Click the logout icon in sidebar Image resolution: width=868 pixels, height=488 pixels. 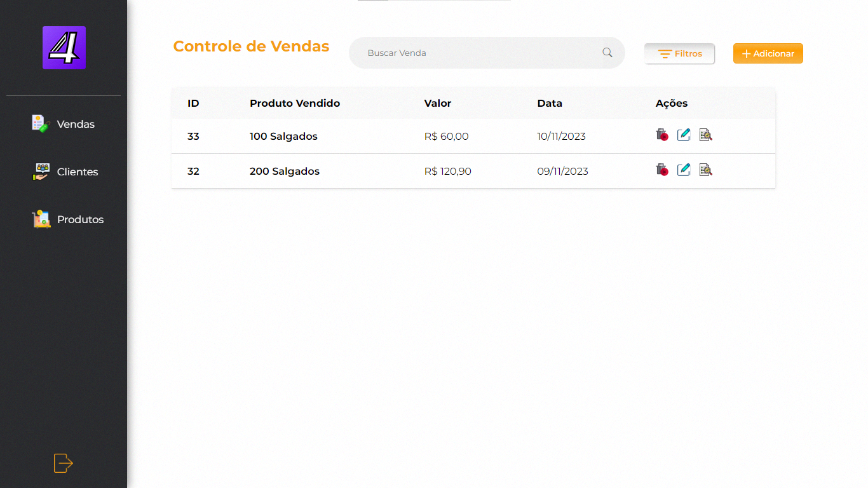coord(64,463)
